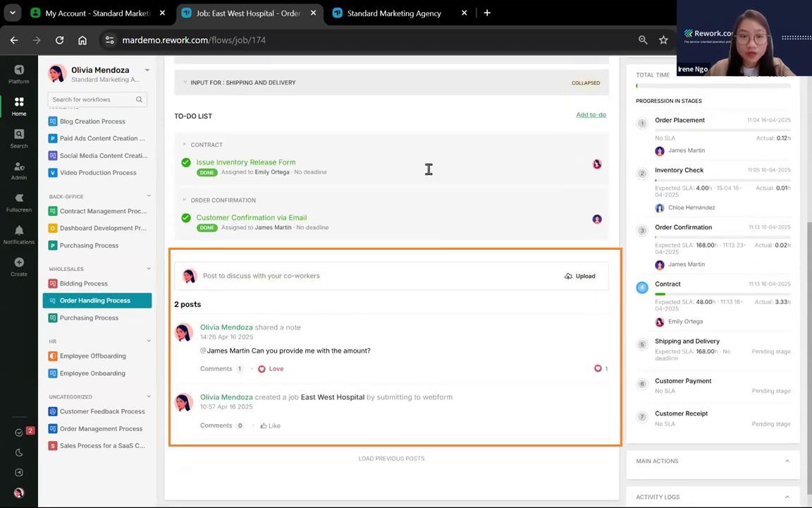Click the Like thumbs-up on job post
The height and width of the screenshot is (508, 812).
tap(271, 425)
